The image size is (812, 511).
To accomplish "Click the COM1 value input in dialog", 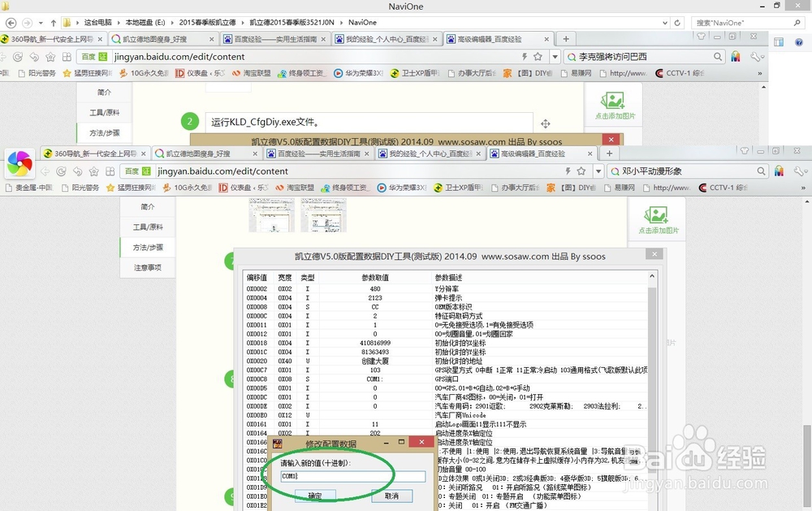I will pyautogui.click(x=353, y=476).
